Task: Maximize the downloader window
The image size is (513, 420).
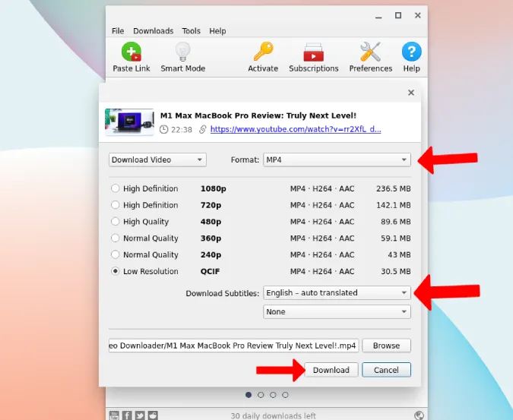Action: pos(398,15)
